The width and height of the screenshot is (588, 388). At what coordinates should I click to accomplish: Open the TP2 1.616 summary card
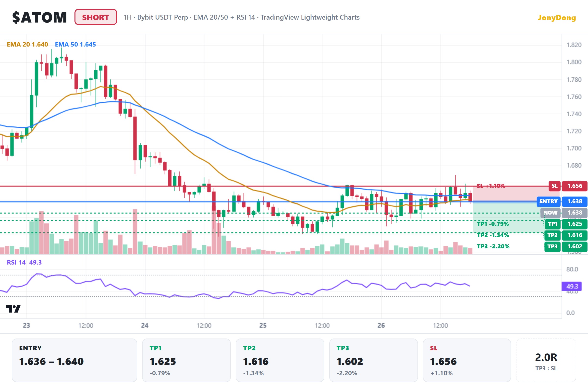click(x=280, y=360)
